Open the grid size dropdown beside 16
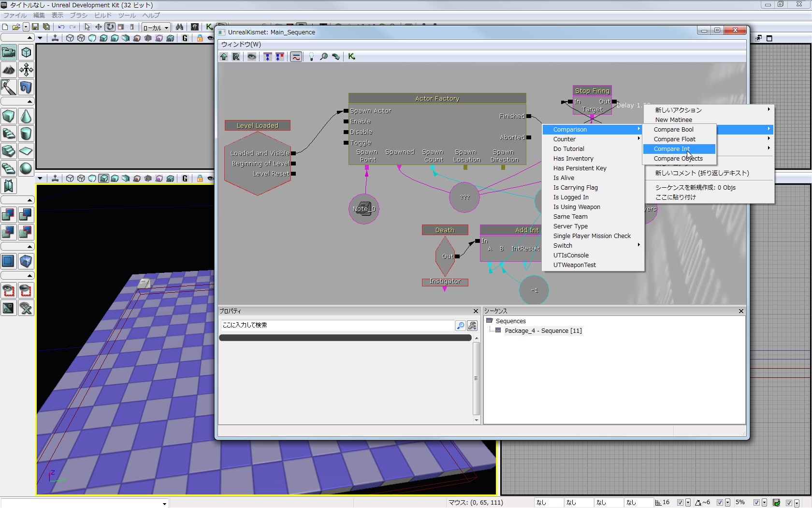Viewport: 812px width, 508px height. 688,503
